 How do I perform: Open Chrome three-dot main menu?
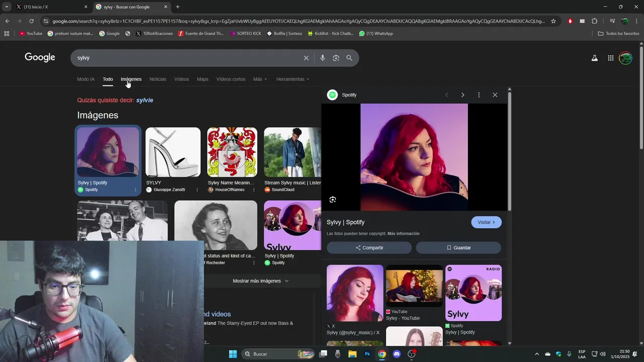point(636,21)
